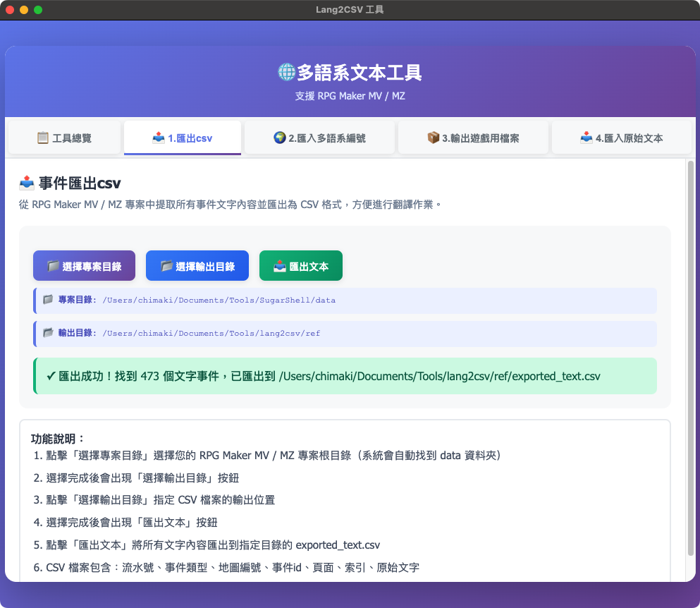This screenshot has height=608, width=700.
Task: Click the 選擇專案目錄 button
Action: pos(84,266)
